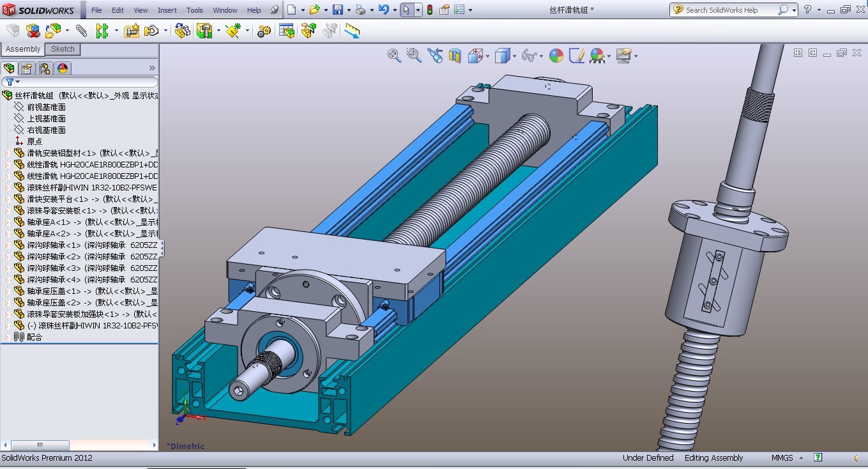868x469 pixels.
Task: Open the Display Style dropdown arrow
Action: [514, 56]
